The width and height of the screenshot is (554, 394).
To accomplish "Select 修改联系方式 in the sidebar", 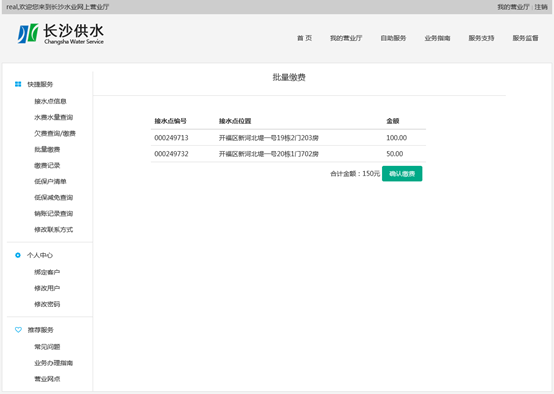I will [53, 230].
